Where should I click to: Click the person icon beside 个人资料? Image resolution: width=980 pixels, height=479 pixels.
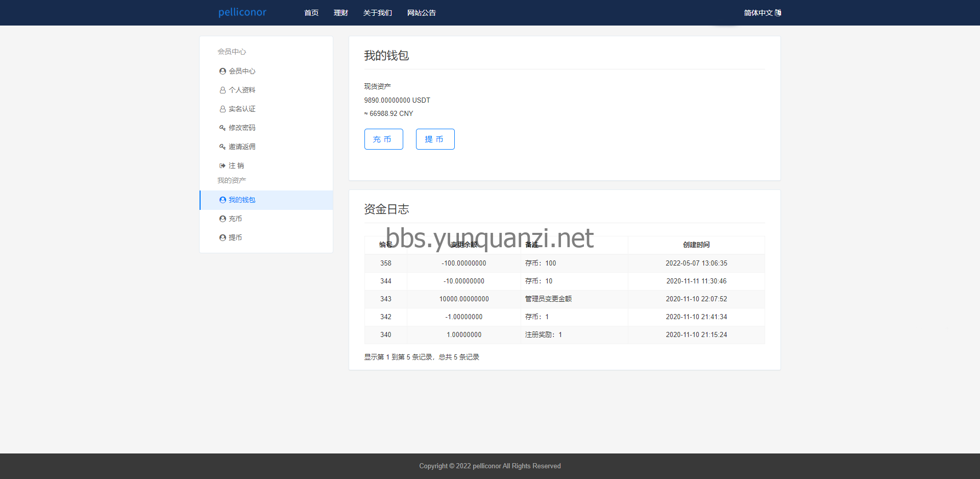point(223,90)
